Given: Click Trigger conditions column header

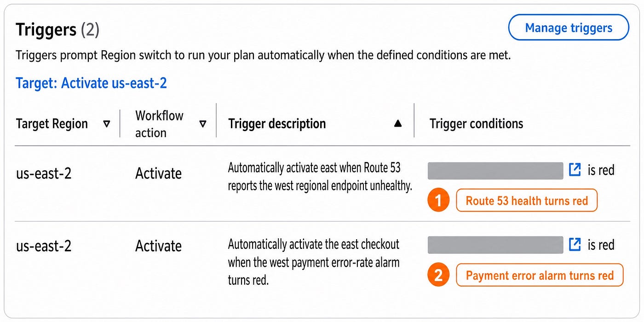Looking at the screenshot, I should point(476,123).
